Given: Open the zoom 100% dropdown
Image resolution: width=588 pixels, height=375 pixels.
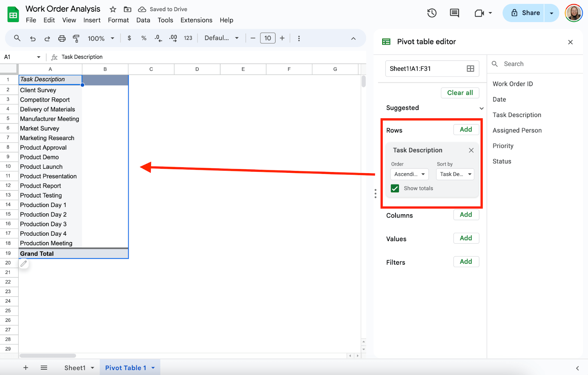Looking at the screenshot, I should pyautogui.click(x=101, y=38).
